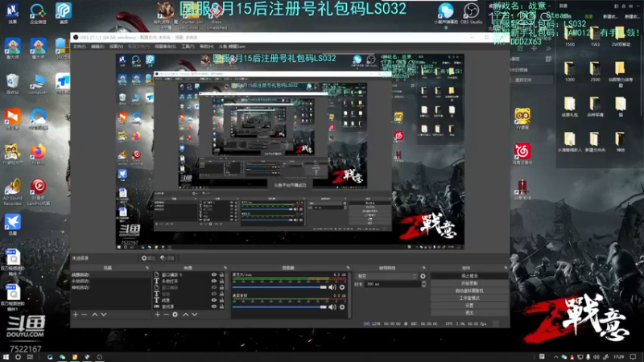644x362 pixels.
Task: Select the first scene in the scenes list
Action: 111,274
